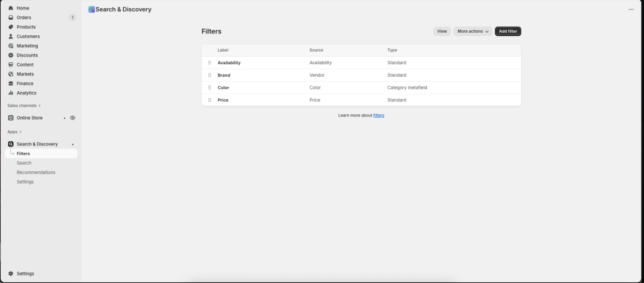
Task: Open Orders via its inbox icon
Action: (x=11, y=18)
